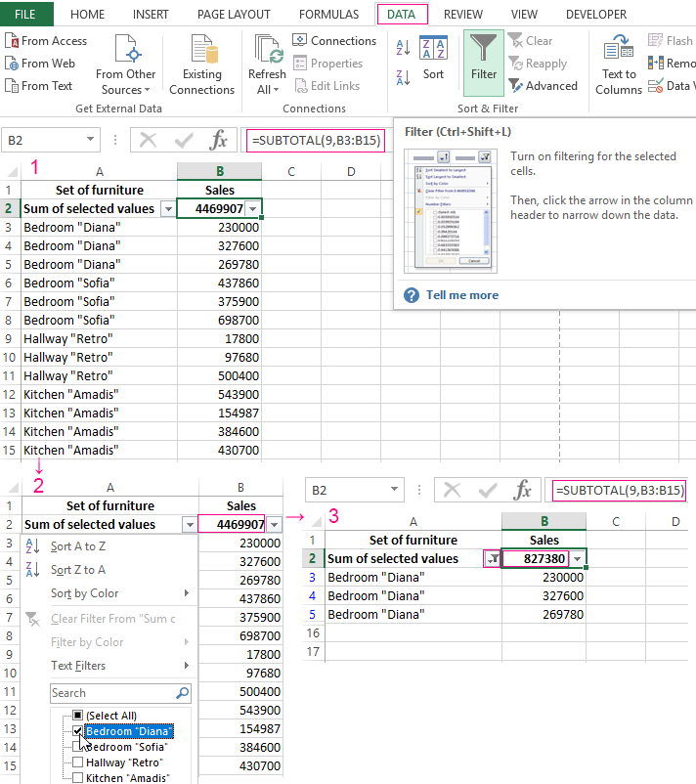Click the top formula bar SUBTOTAL field

point(316,141)
